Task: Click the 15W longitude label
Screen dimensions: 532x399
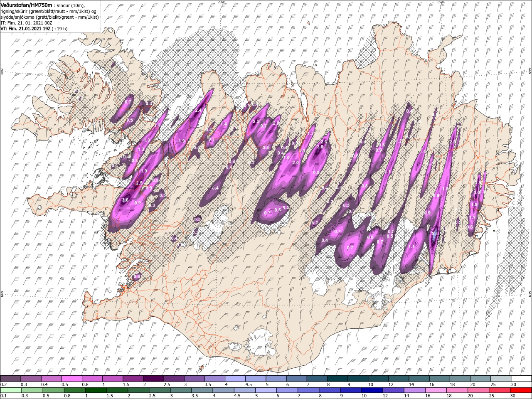Action: (x=441, y=2)
